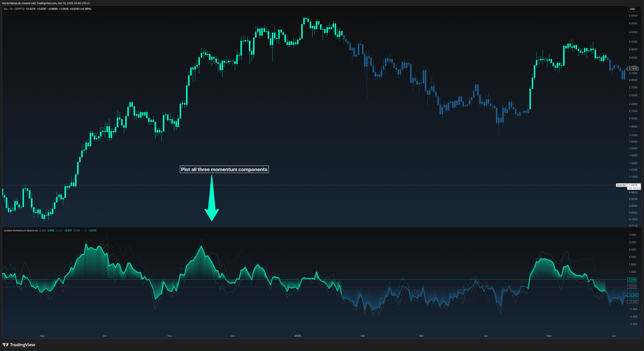Select the high value H1.0767
This screenshot has height=351, width=644.
click(x=42, y=9)
